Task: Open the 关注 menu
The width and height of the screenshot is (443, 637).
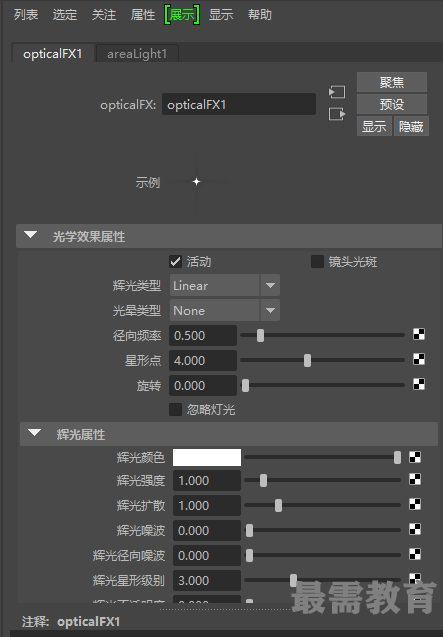Action: point(104,15)
